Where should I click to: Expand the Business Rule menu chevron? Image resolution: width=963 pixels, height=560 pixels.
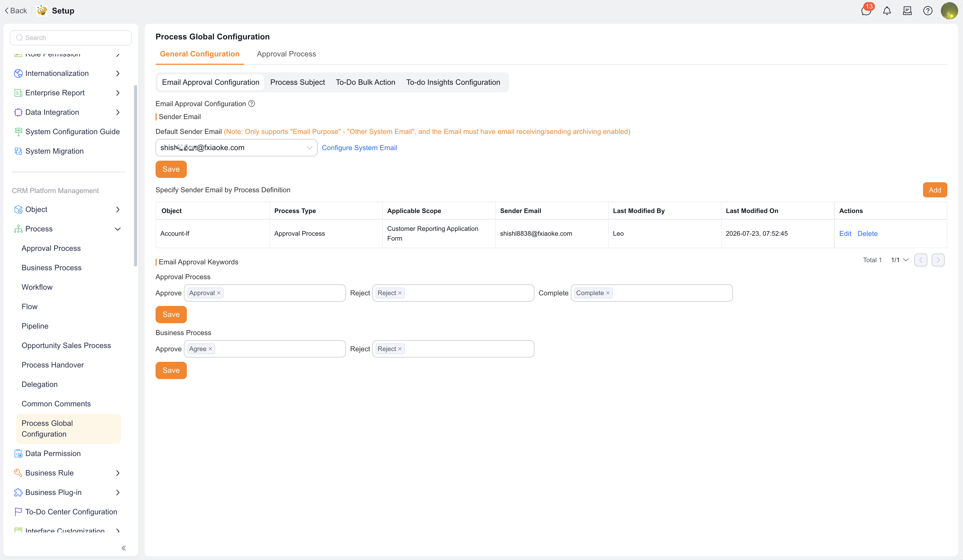pyautogui.click(x=118, y=473)
